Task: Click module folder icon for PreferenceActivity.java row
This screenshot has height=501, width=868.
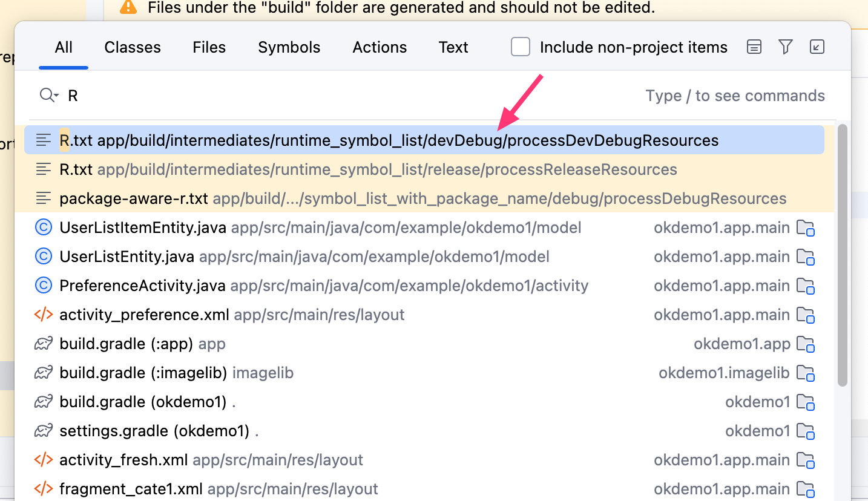Action: pyautogui.click(x=805, y=286)
